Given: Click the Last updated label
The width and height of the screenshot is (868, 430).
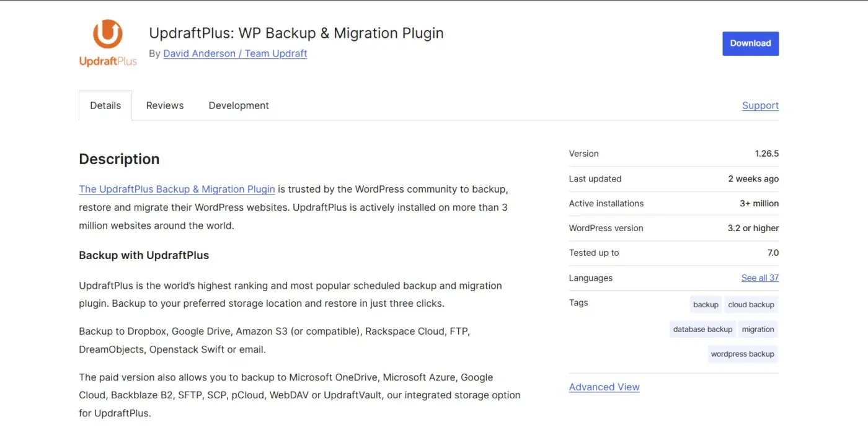Looking at the screenshot, I should tap(595, 178).
